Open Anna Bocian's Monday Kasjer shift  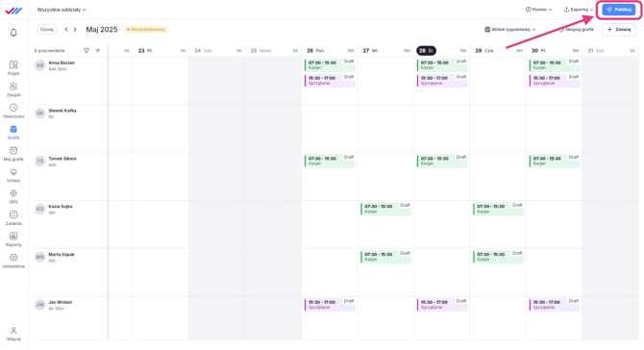(330, 65)
